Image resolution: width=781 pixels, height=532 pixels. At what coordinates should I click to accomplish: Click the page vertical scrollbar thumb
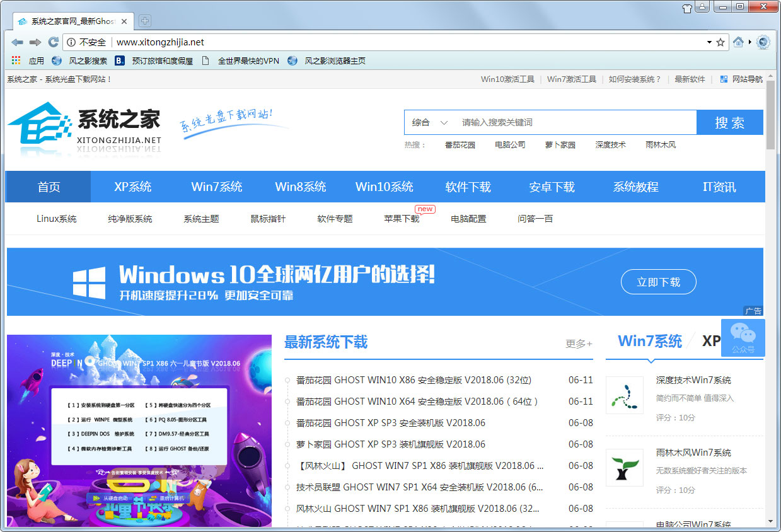770,115
